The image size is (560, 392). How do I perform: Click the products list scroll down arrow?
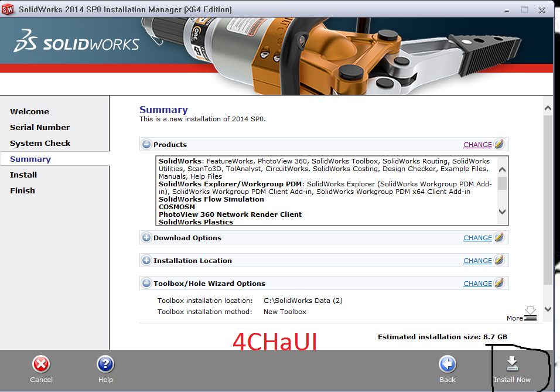(x=502, y=212)
